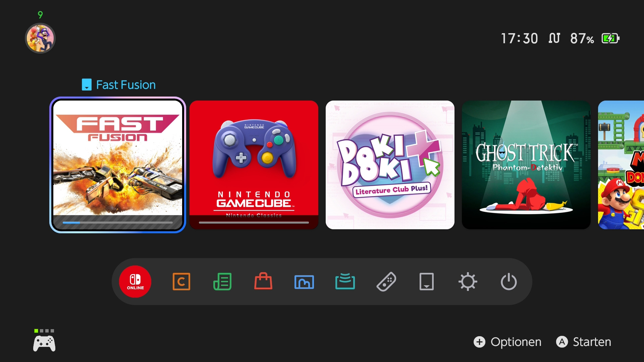
Task: Open Nintendo Switch Online
Action: [x=135, y=282]
